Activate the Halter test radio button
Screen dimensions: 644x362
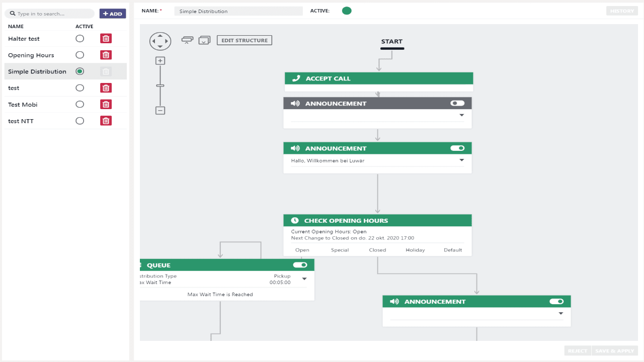[x=79, y=39]
